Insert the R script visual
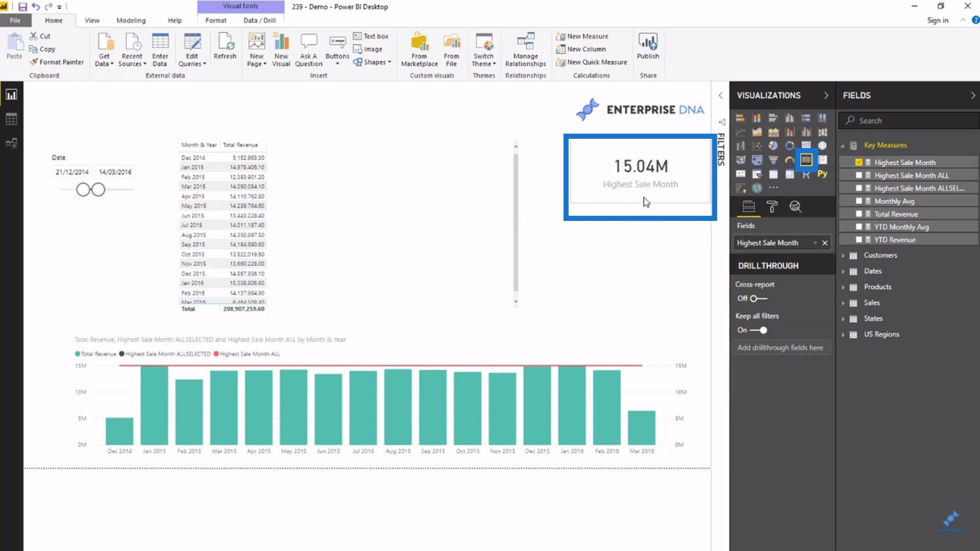This screenshot has height=551, width=980. coord(806,174)
